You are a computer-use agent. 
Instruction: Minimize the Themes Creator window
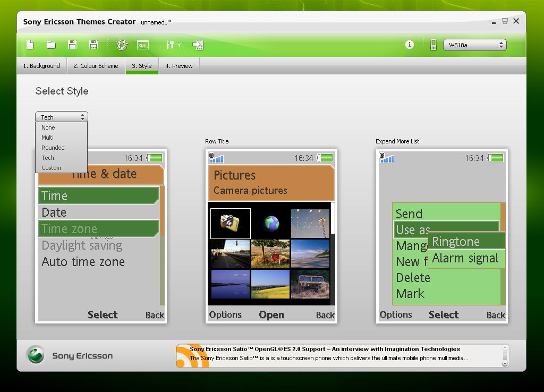pos(494,22)
